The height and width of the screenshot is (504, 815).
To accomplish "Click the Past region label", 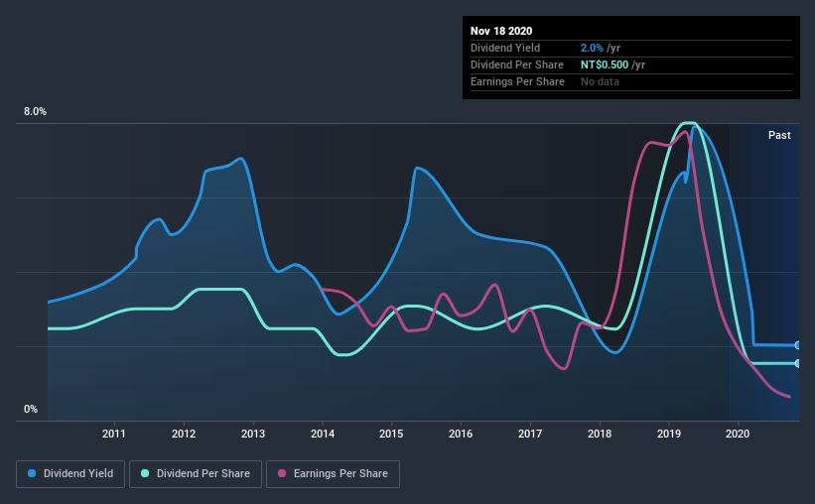I will point(779,135).
